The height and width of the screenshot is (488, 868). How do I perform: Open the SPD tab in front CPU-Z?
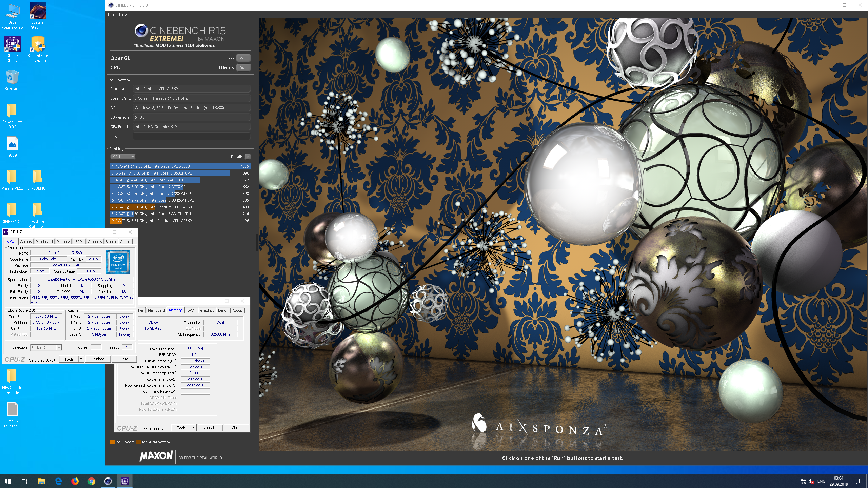[x=79, y=242]
